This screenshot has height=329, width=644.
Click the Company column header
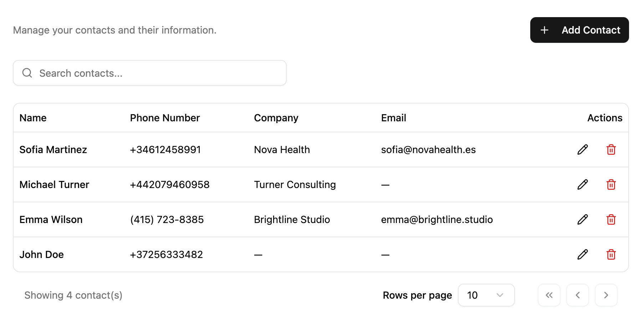tap(276, 118)
